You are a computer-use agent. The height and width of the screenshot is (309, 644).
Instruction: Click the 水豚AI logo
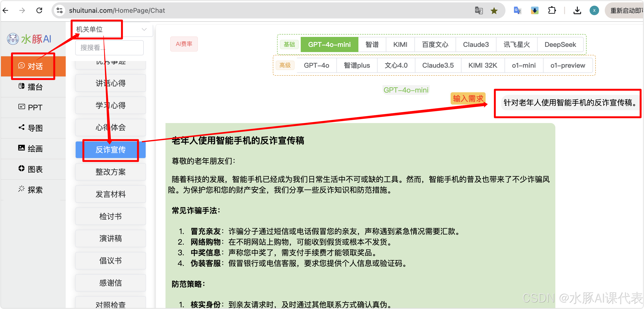29,39
